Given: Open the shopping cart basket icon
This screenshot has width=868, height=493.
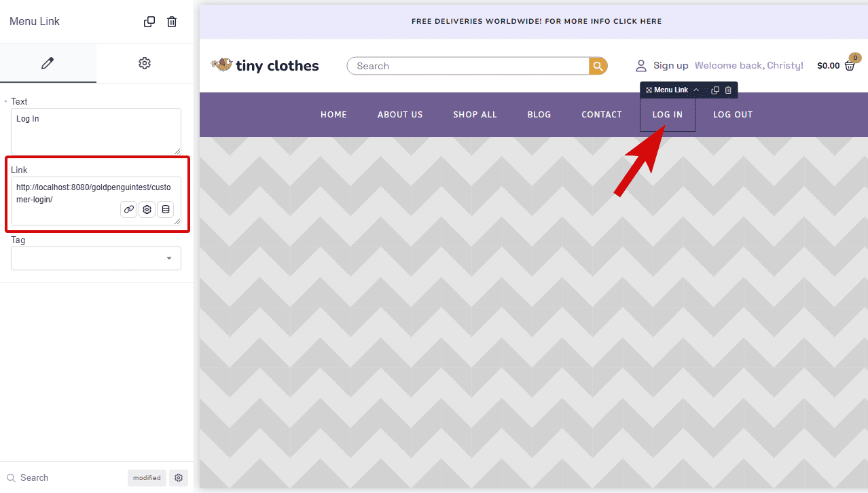Looking at the screenshot, I should [850, 65].
